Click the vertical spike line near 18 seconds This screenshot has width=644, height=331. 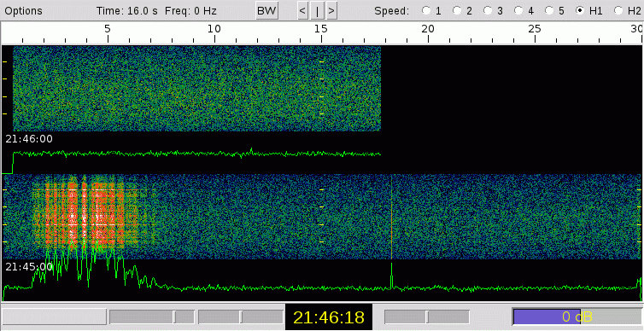click(x=391, y=217)
